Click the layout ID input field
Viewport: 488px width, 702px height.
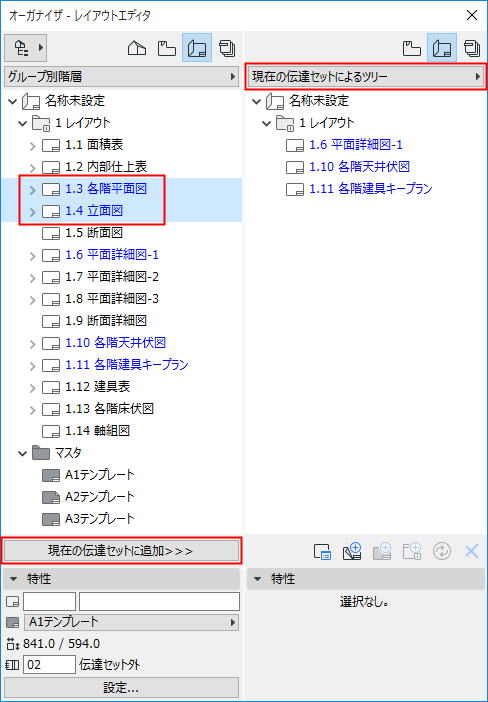49,602
